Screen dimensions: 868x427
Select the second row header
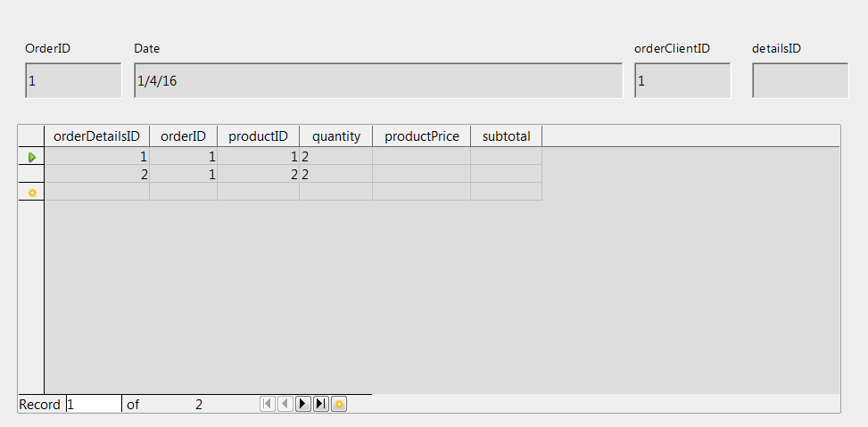pyautogui.click(x=31, y=175)
